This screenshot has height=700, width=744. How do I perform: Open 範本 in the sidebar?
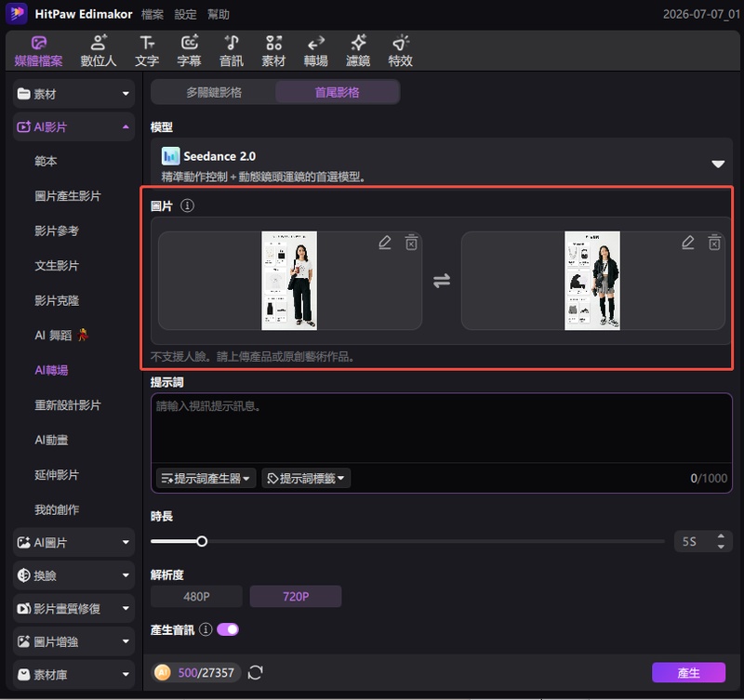pos(46,161)
